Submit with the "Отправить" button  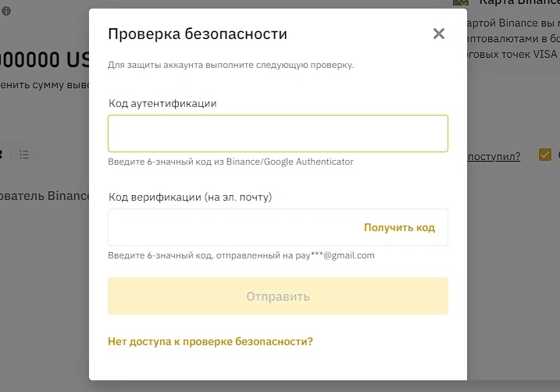[277, 296]
